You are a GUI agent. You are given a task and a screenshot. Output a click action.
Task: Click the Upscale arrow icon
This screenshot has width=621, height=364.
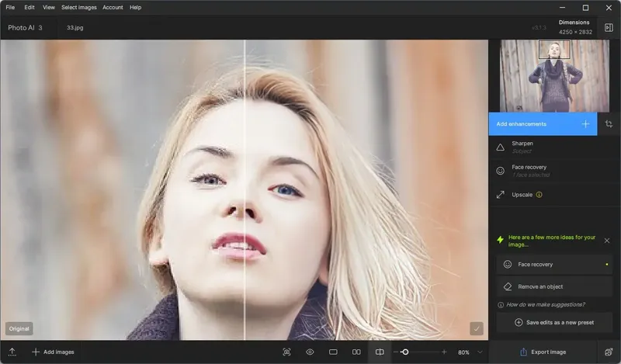[500, 195]
